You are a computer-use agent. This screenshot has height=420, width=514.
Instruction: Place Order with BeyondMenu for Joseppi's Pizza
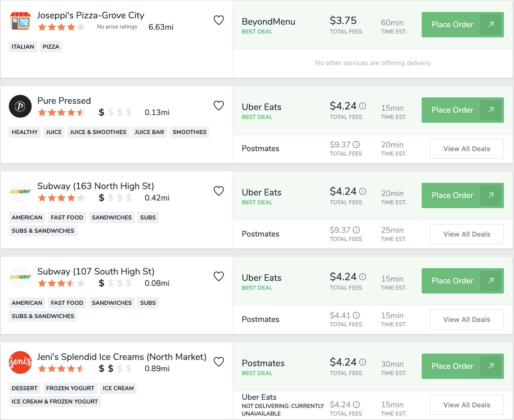pyautogui.click(x=462, y=25)
